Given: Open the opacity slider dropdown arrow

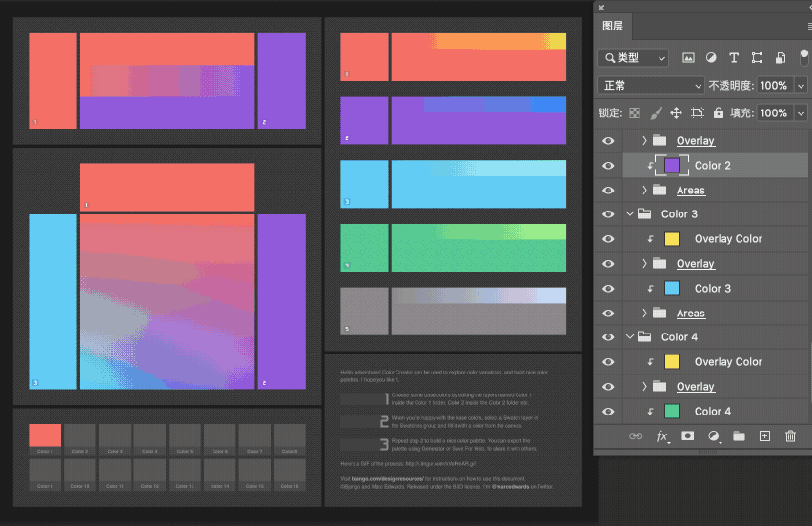Looking at the screenshot, I should tap(799, 86).
